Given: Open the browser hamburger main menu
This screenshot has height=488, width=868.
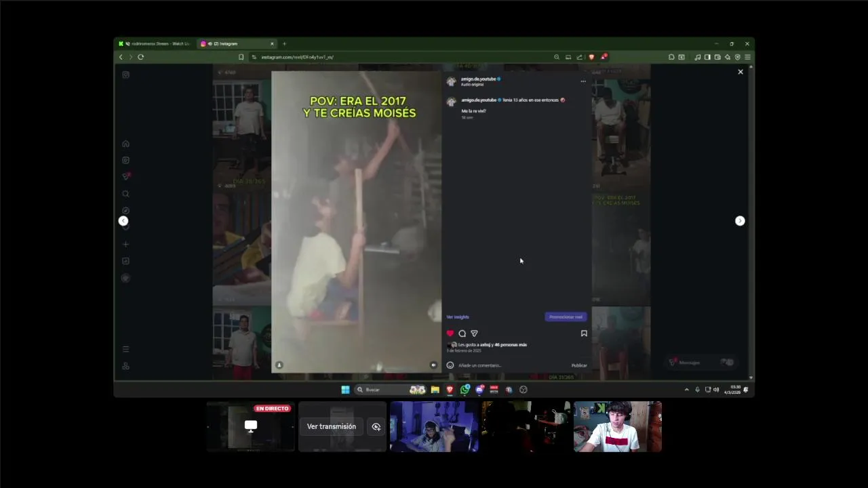Looking at the screenshot, I should click(x=747, y=57).
